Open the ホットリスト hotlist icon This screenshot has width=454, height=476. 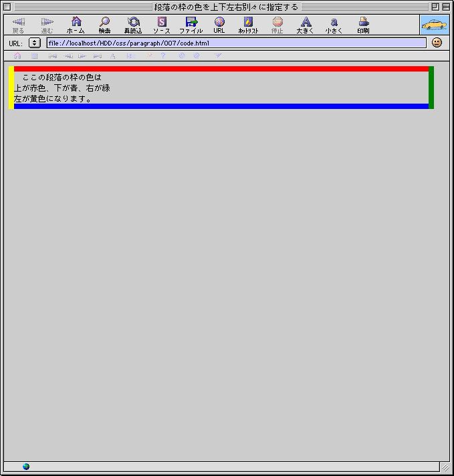pos(248,21)
